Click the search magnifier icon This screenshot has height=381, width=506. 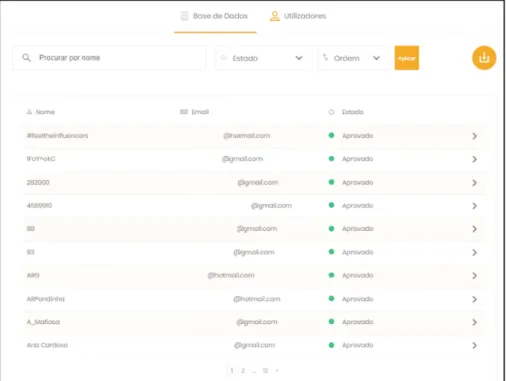click(26, 58)
